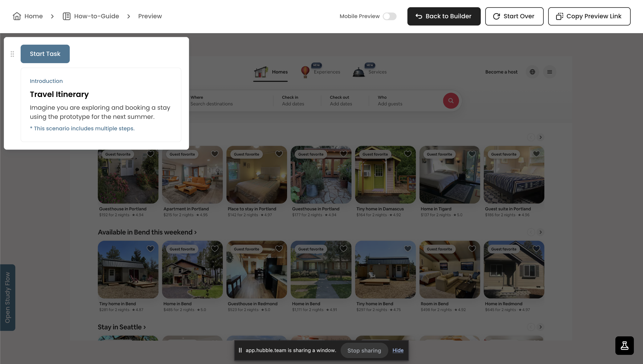Click the heart on Tiny home in Bend $297
The image size is (643, 364).
tap(408, 249)
